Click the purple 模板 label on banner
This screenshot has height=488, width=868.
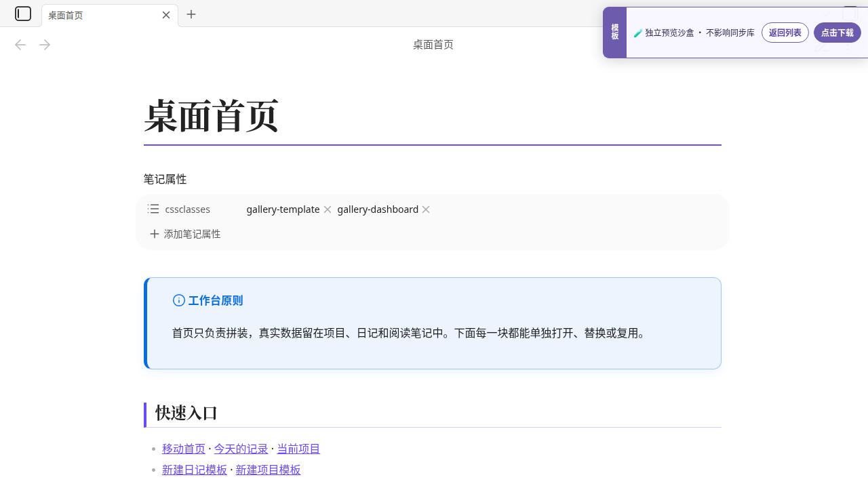pos(615,33)
